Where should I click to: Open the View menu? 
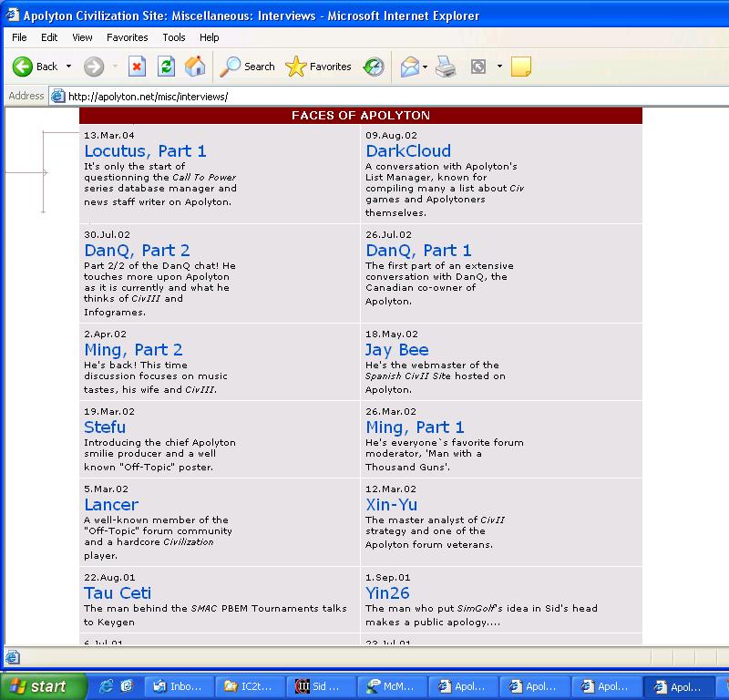(82, 37)
